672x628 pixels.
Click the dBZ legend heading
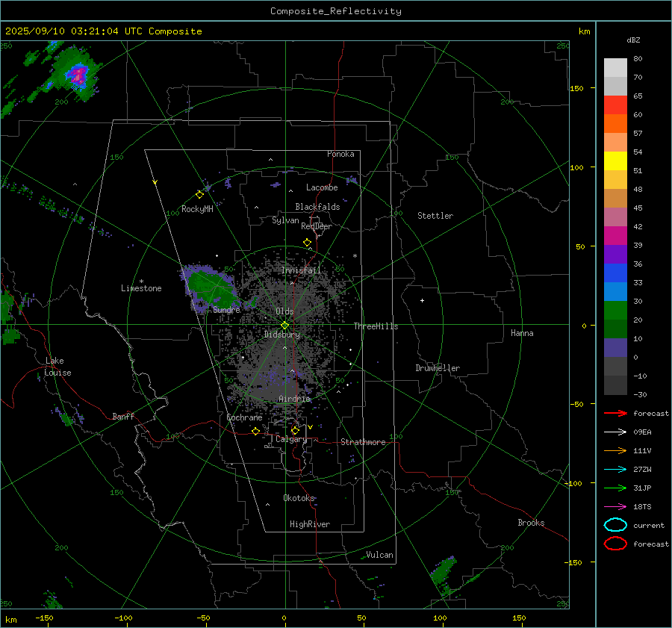pos(633,40)
